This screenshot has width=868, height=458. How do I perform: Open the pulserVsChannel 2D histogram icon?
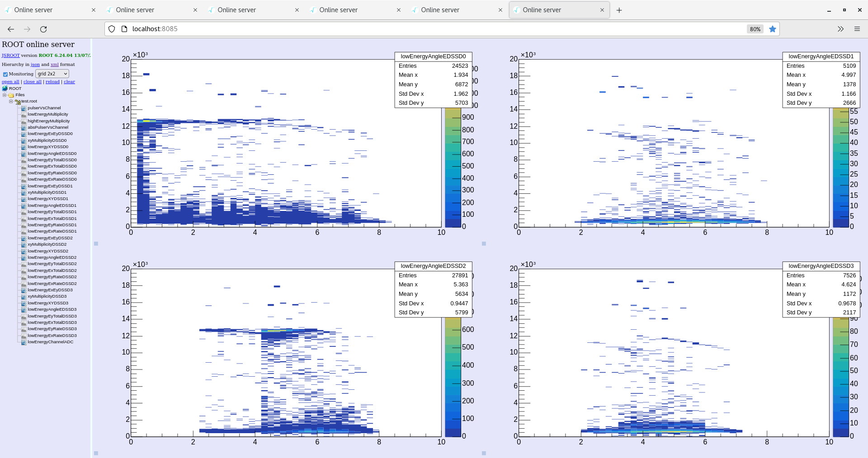(x=23, y=107)
